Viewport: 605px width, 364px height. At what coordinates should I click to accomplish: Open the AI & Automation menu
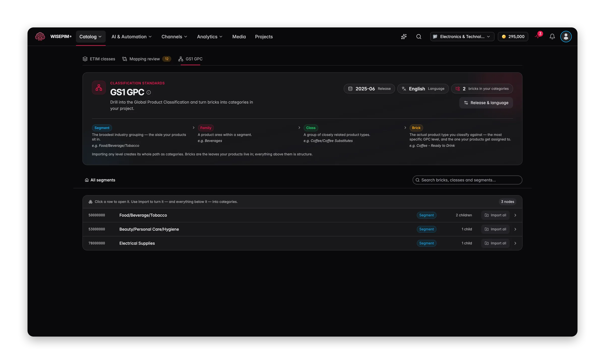[x=132, y=37]
